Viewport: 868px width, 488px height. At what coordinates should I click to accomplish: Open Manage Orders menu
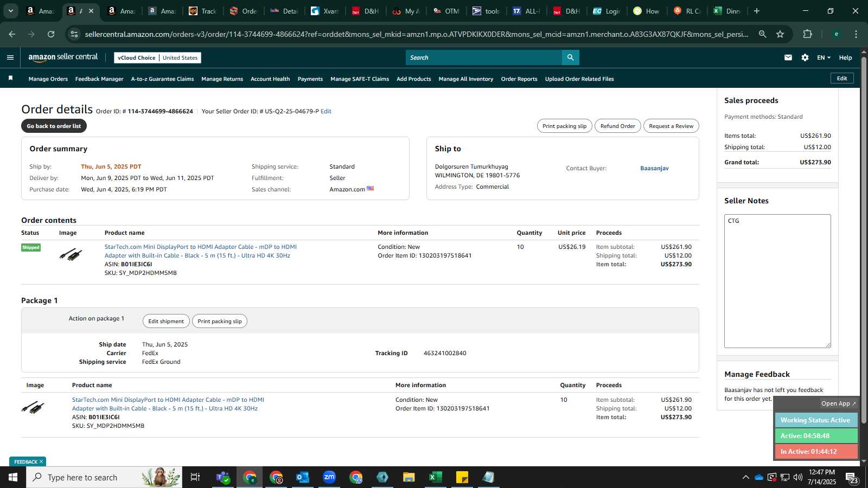click(x=48, y=79)
